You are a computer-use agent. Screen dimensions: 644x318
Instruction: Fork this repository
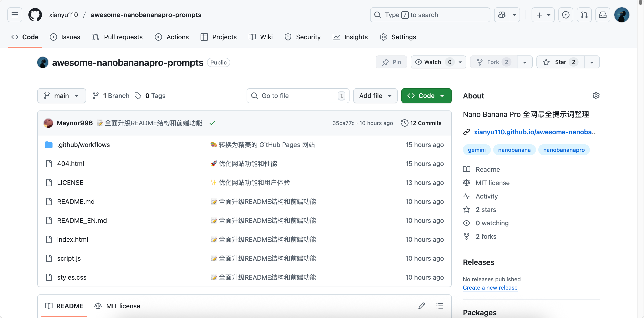click(493, 62)
